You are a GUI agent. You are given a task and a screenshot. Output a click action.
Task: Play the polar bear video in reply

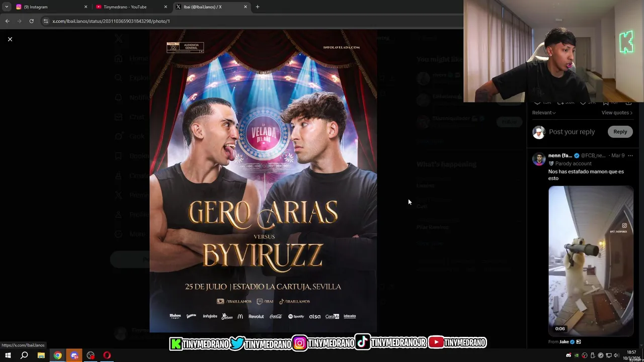[x=591, y=260]
